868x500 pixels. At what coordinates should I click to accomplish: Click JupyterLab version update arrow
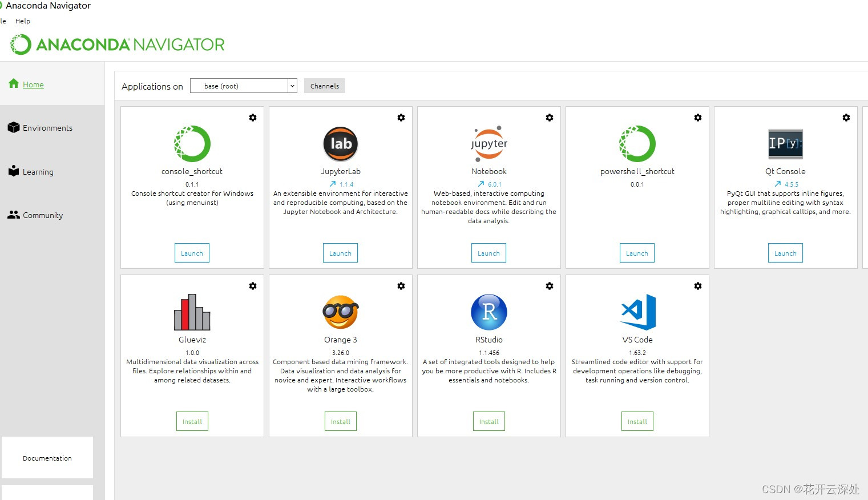[333, 184]
